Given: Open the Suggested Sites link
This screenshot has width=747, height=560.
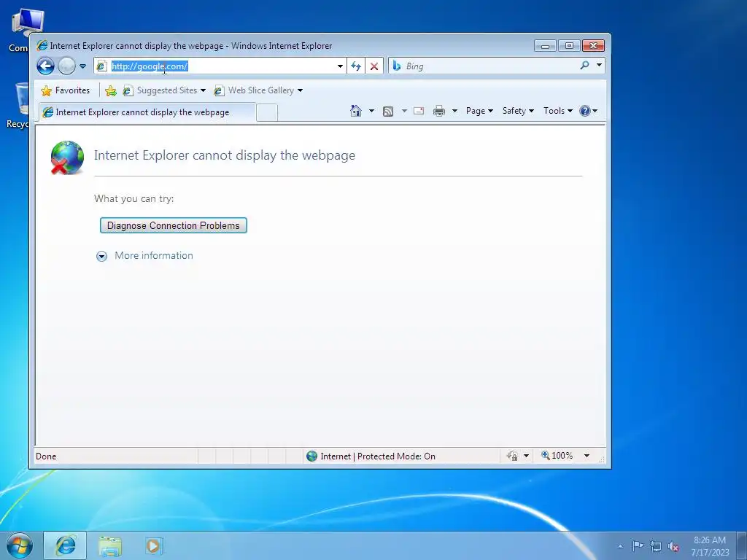Looking at the screenshot, I should click(x=164, y=90).
